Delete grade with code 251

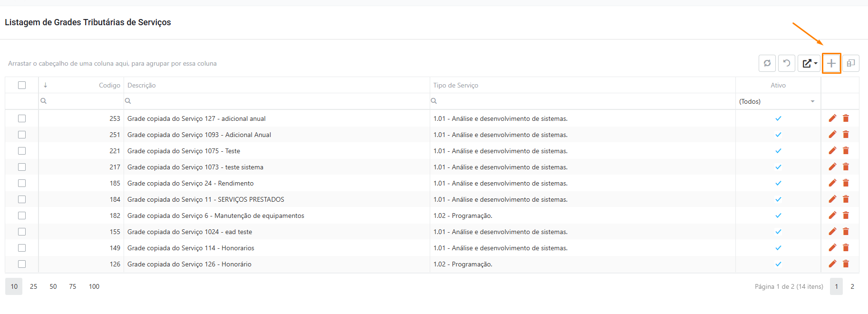click(846, 135)
